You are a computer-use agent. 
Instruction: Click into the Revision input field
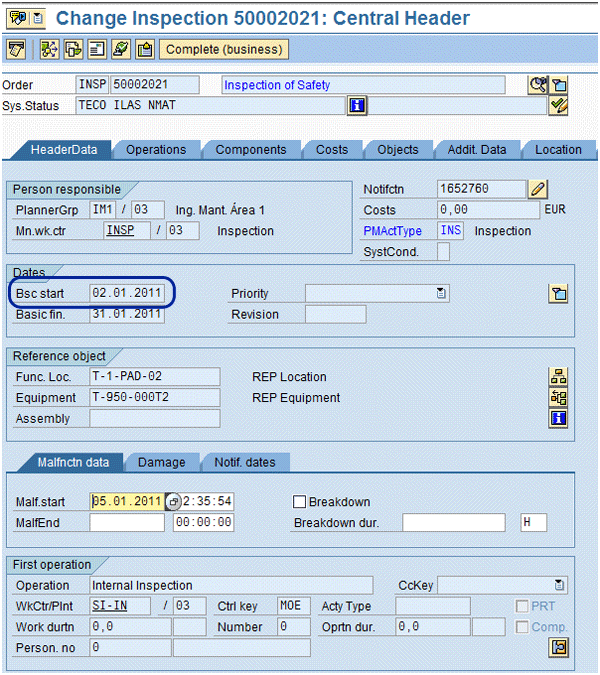335,314
